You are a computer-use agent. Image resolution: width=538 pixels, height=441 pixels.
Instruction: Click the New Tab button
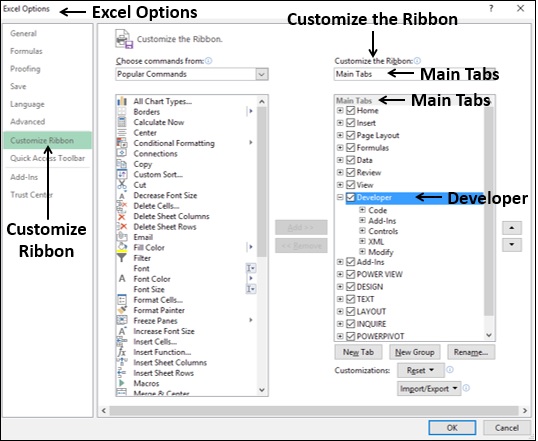358,352
